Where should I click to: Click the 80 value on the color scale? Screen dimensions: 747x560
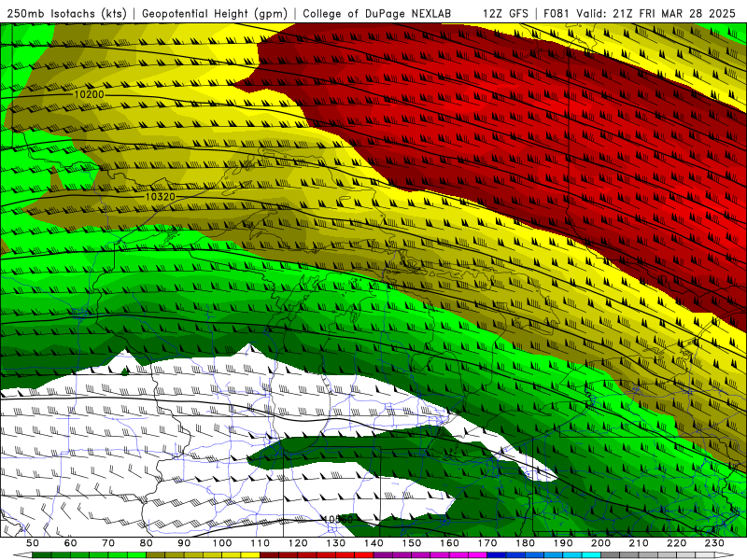tap(147, 543)
